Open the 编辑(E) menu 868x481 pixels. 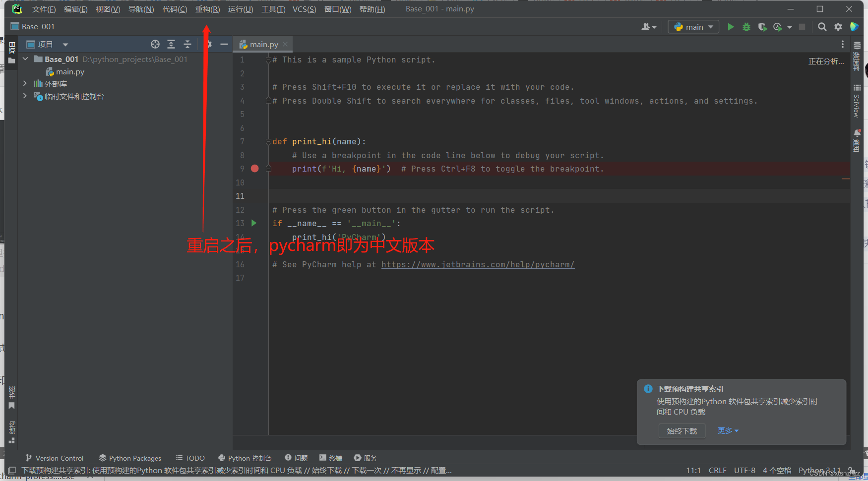[x=76, y=9]
